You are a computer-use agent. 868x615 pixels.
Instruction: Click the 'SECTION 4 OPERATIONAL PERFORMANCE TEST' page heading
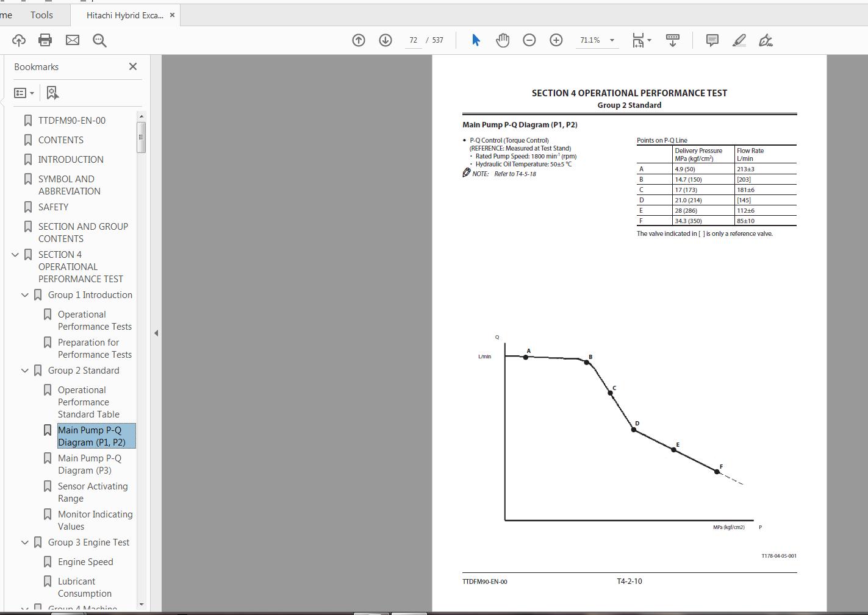click(x=629, y=93)
